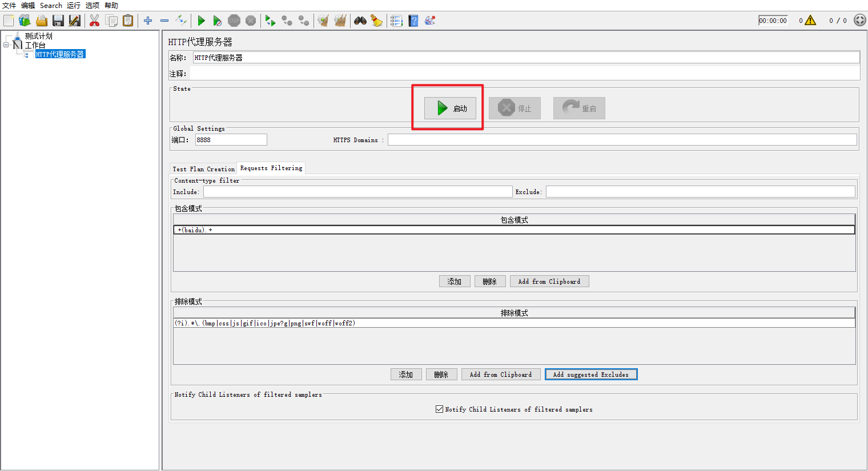Open the 运行 menu

click(74, 5)
